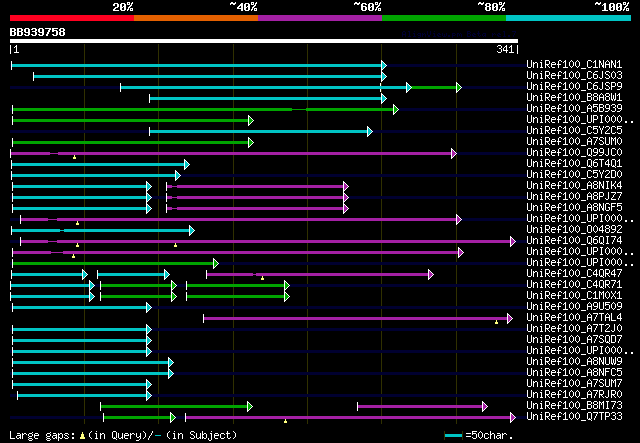Click the purple segment in the B8MI73 row
This screenshot has width=640, height=443.
pyautogui.click(x=422, y=407)
